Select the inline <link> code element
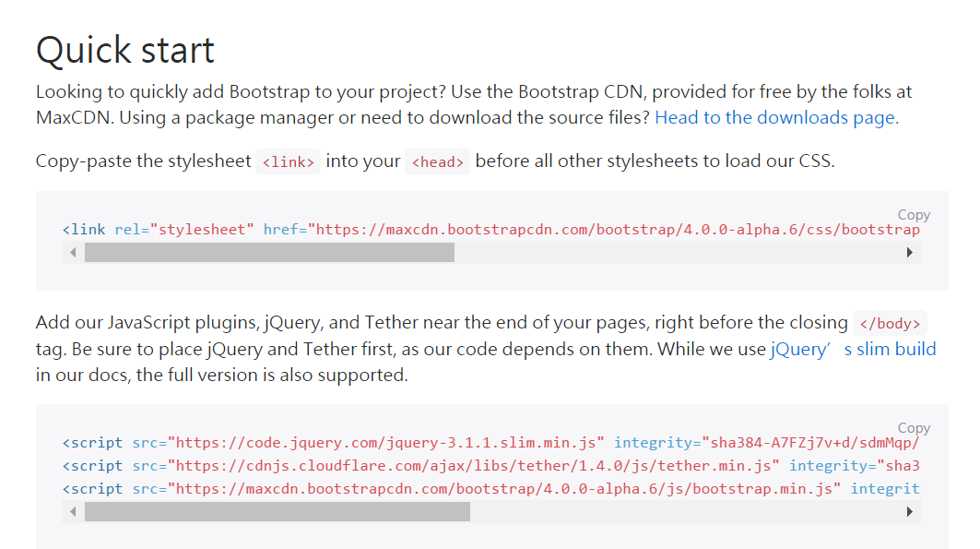The image size is (980, 549). point(289,161)
